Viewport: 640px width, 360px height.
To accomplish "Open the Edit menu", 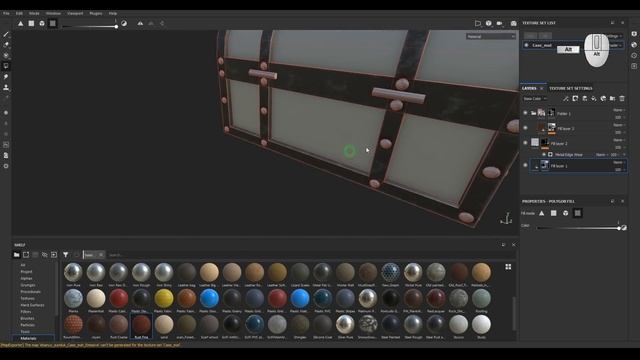I will point(19,13).
